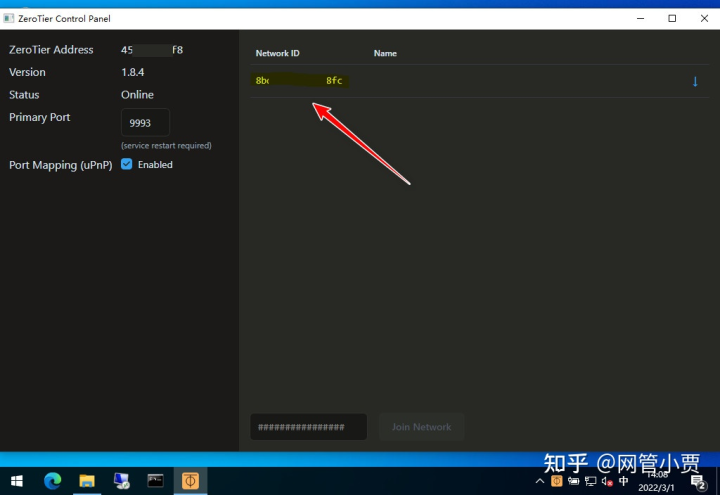Maximize the ZeroTier Control Panel window

click(x=672, y=18)
